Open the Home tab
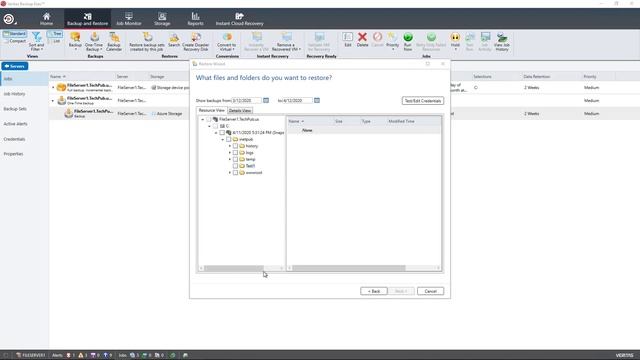Screen dimensions: 640x360 (x=47, y=19)
